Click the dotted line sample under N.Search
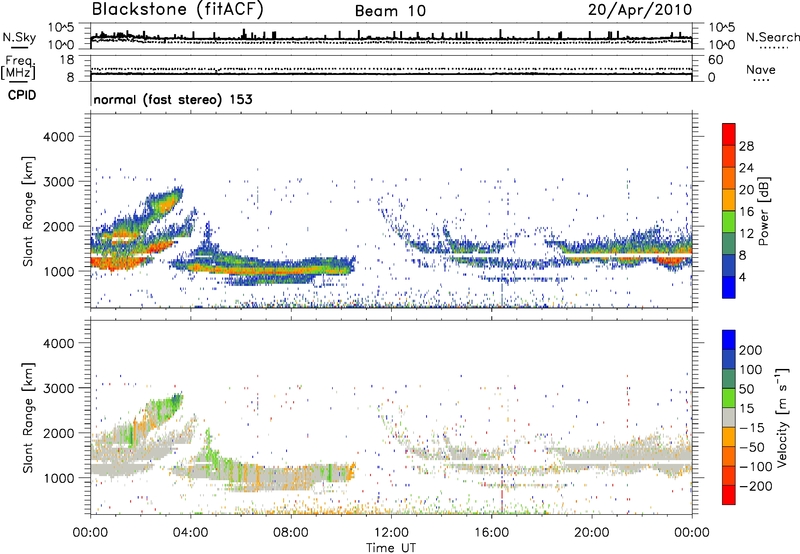 tap(773, 48)
